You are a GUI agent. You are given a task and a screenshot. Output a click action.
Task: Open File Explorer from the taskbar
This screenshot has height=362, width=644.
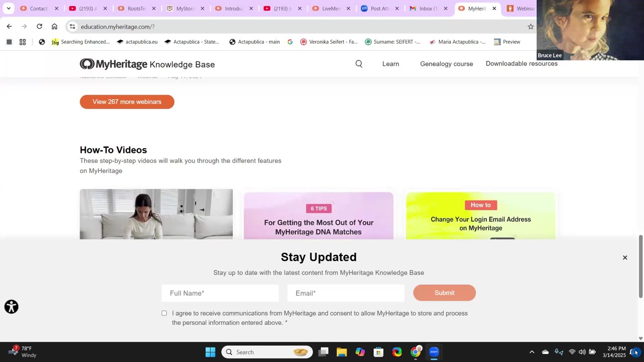point(342,352)
